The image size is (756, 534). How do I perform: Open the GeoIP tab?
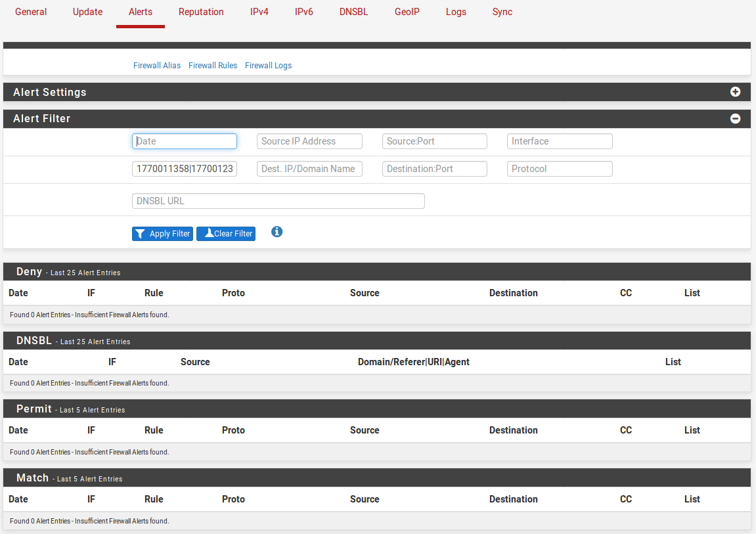(x=407, y=12)
